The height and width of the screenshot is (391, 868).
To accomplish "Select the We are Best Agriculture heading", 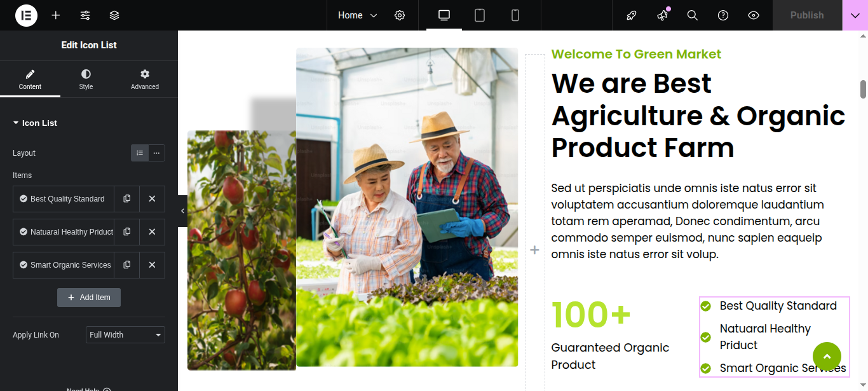I will [x=698, y=116].
